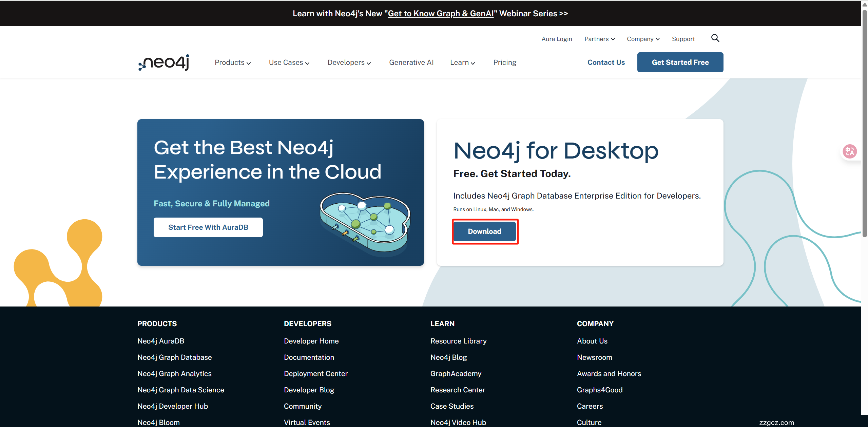The image size is (868, 427).
Task: Click the Neo4j logo in the header
Action: point(163,62)
